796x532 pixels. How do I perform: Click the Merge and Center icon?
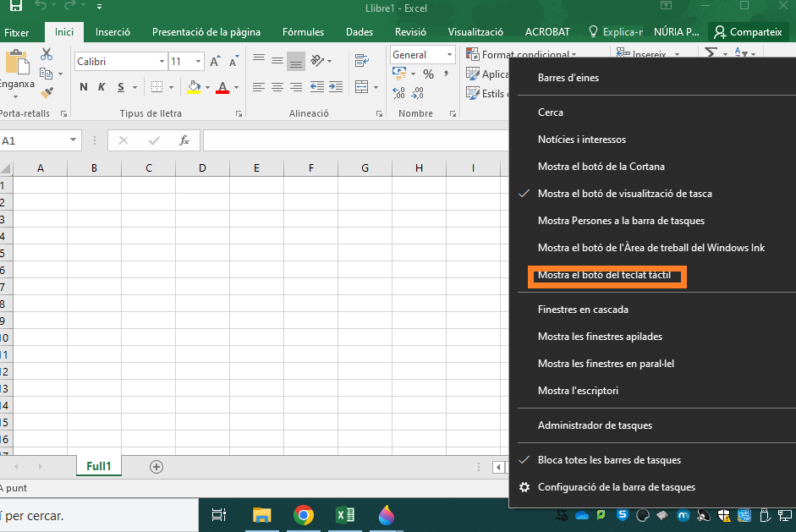[362, 87]
